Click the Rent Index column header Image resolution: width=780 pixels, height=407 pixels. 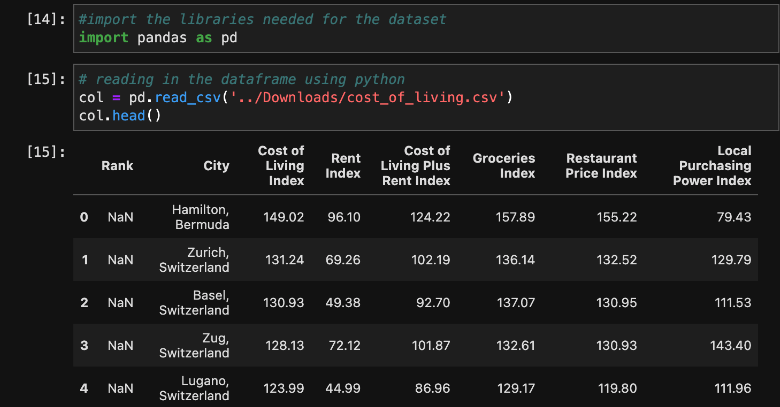point(343,166)
